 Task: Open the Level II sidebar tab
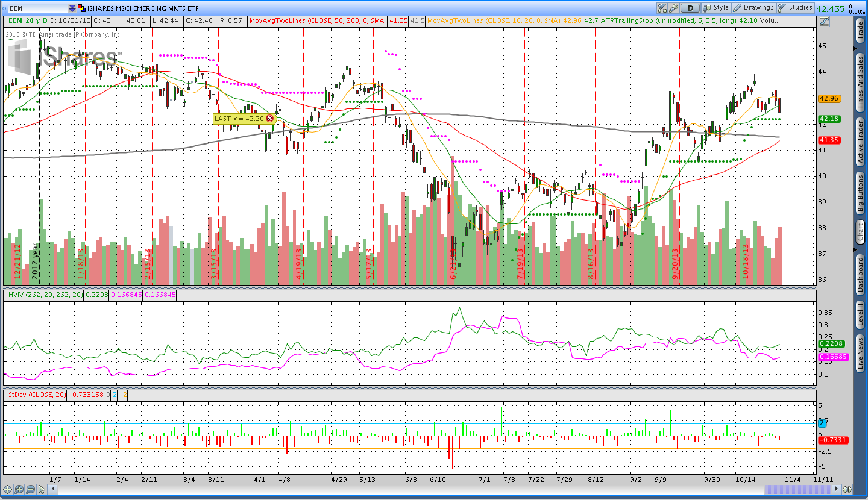pyautogui.click(x=860, y=315)
